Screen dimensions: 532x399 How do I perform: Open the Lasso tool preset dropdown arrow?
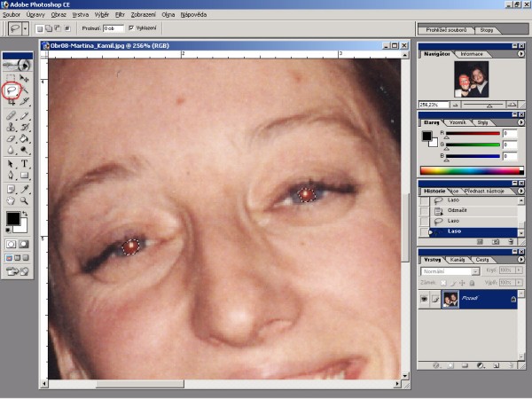27,28
